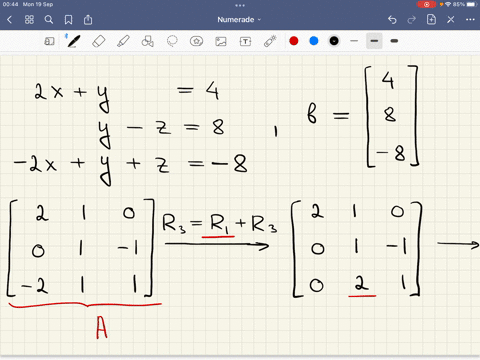Open the Numerade title dropdown
The image size is (480, 360).
(239, 20)
